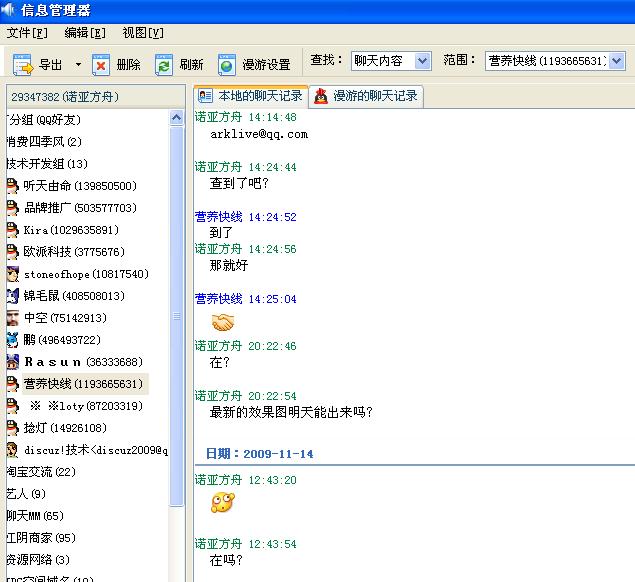Click 欧派科技 contact avatar icon
The height and width of the screenshot is (582, 635).
[13, 252]
